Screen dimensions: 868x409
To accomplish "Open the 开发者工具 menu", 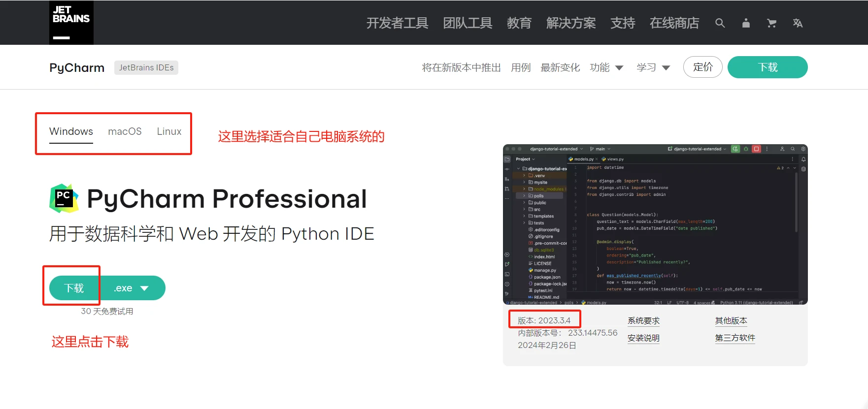I will [397, 23].
